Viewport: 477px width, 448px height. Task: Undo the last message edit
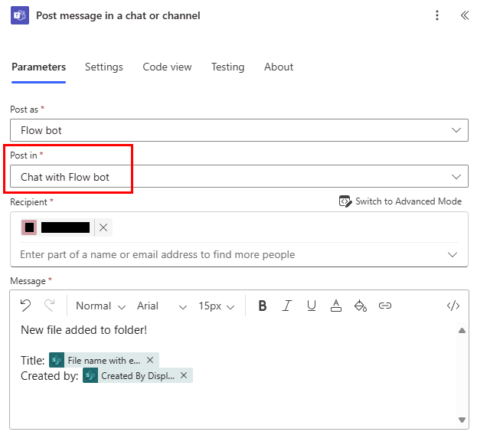pos(25,306)
